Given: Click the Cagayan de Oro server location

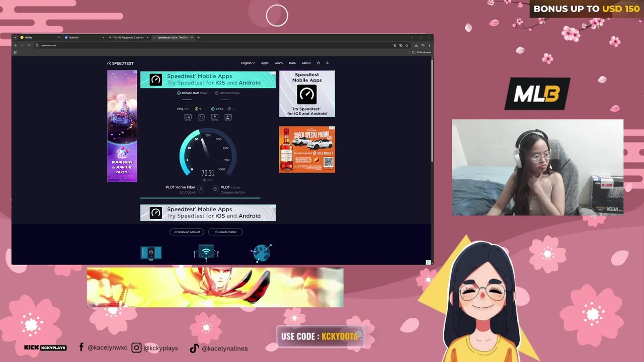Looking at the screenshot, I should tap(232, 193).
